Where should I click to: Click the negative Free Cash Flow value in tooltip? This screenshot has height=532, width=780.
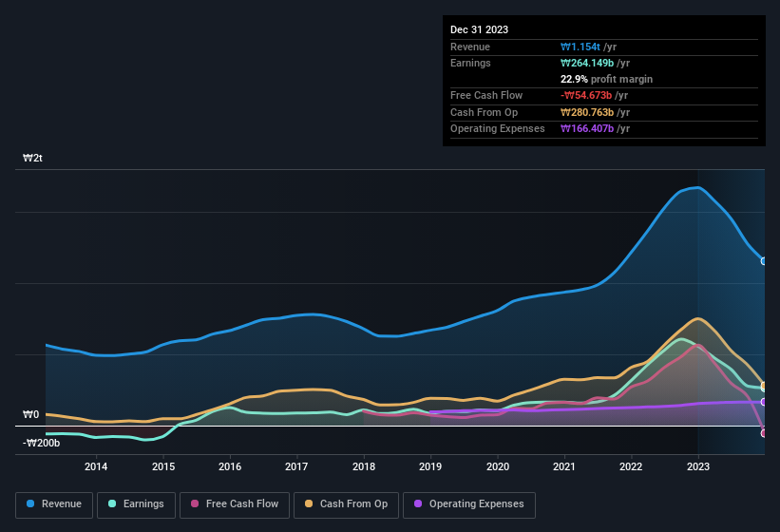586,96
